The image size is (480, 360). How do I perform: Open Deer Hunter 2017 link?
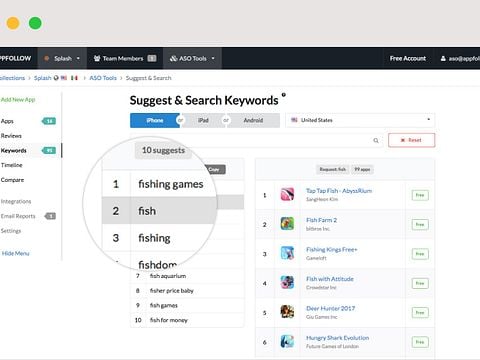pyautogui.click(x=330, y=309)
